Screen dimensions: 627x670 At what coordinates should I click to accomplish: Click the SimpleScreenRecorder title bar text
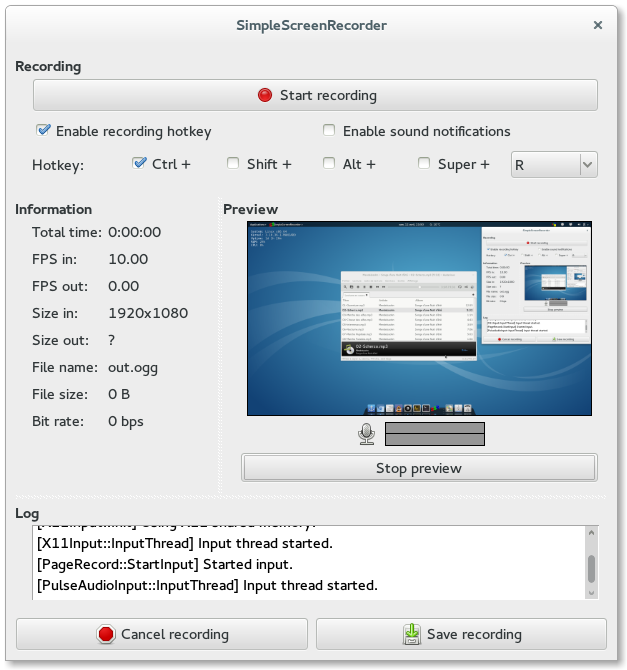click(312, 25)
